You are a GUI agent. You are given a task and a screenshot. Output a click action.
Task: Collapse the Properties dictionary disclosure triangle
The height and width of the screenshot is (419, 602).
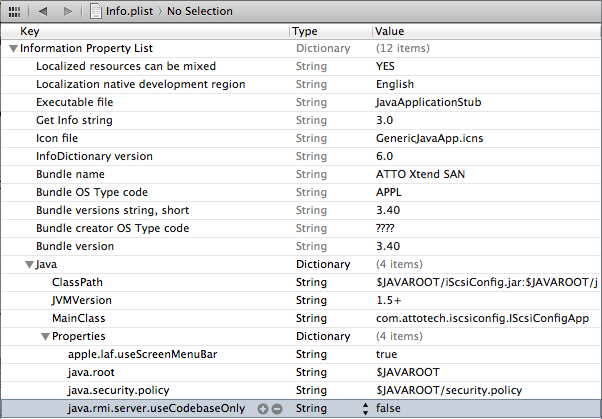pyautogui.click(x=45, y=337)
